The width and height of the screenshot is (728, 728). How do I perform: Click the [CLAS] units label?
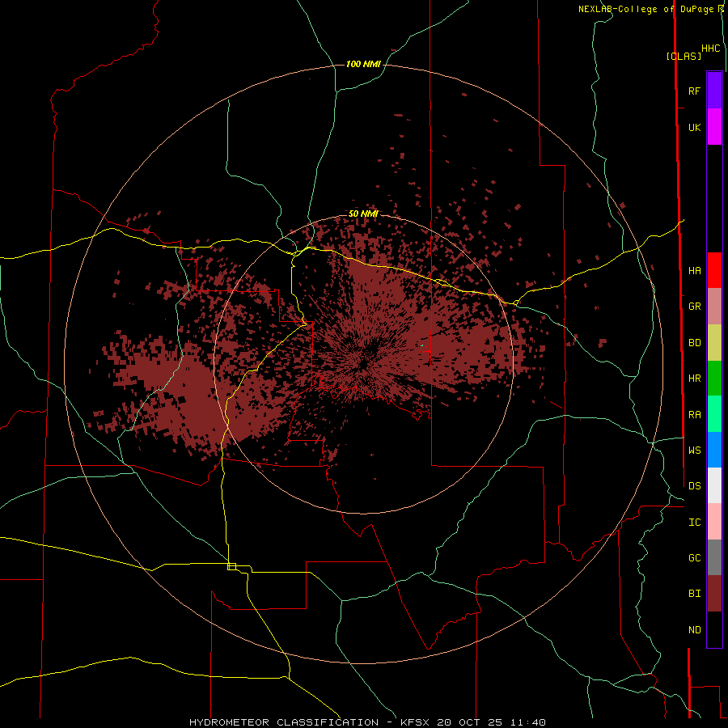684,56
